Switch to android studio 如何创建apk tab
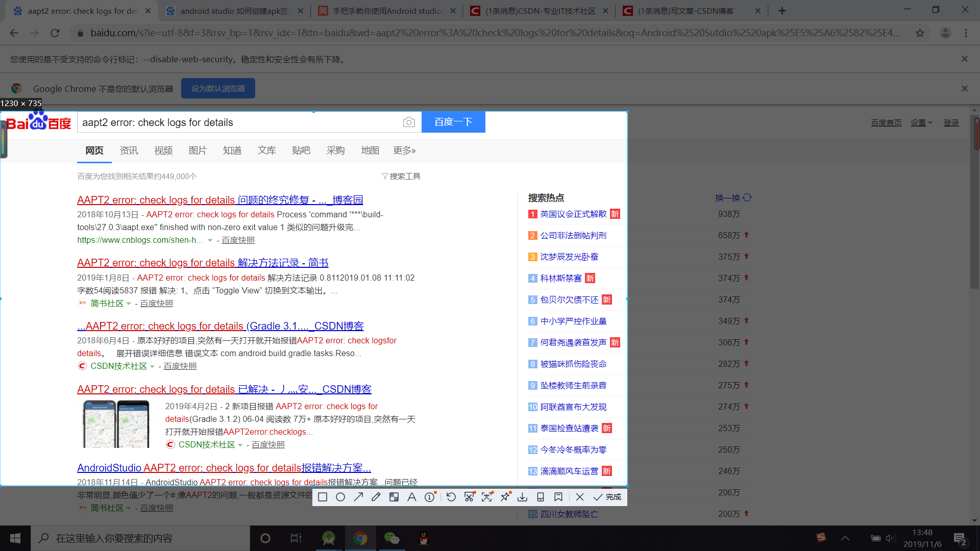 [x=235, y=11]
